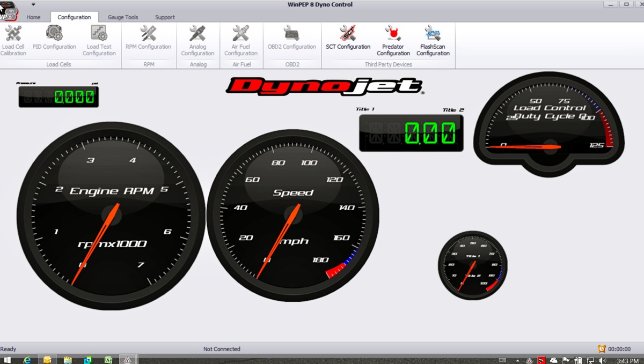Open the Excel taskbar icon

coord(108,360)
